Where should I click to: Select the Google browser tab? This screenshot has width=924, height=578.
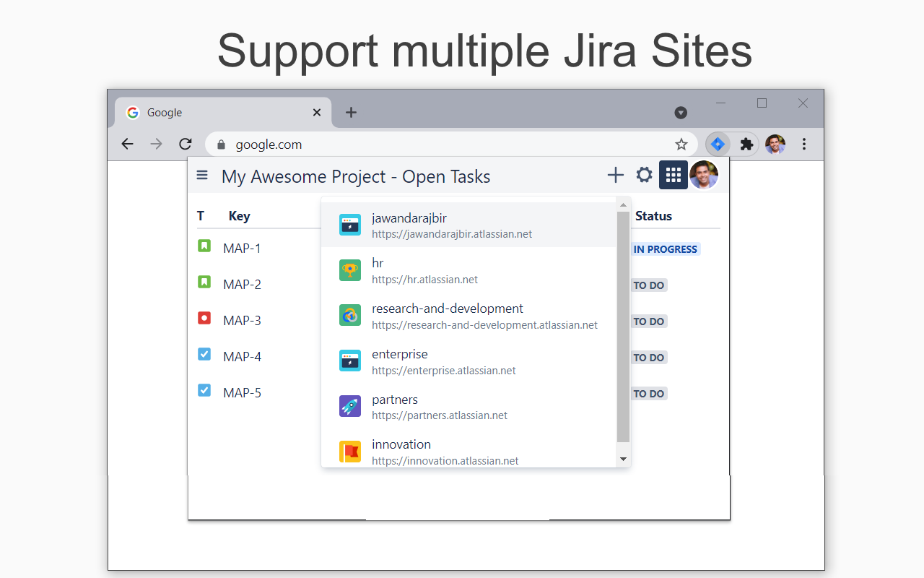tap(223, 113)
